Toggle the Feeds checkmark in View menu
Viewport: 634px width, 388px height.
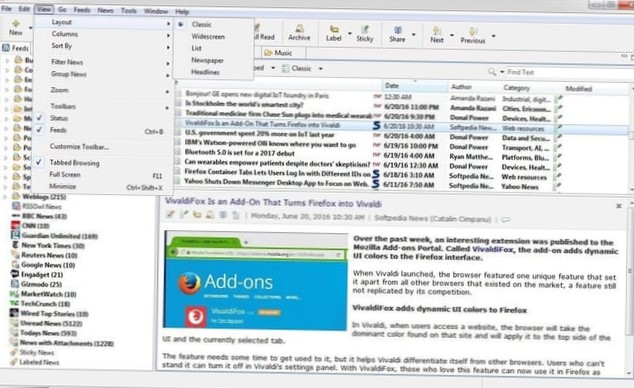(x=39, y=130)
